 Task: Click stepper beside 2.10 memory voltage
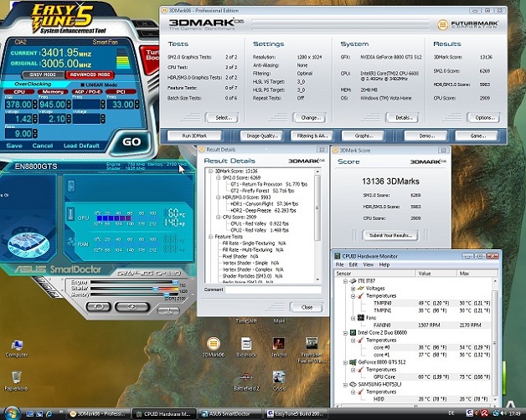69,119
